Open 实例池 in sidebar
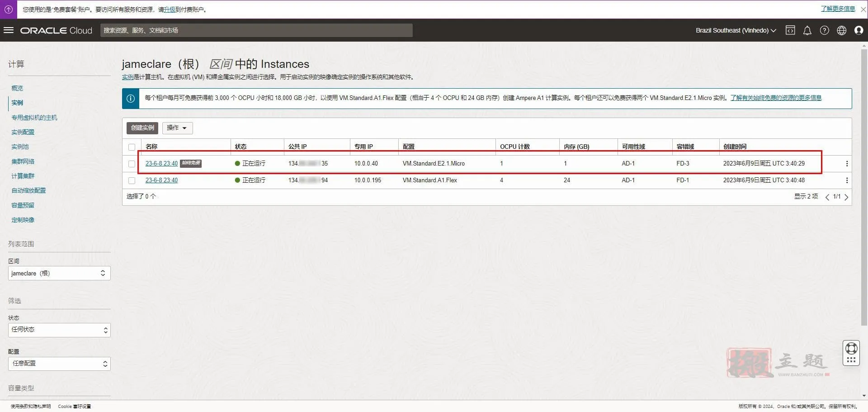 pos(20,147)
